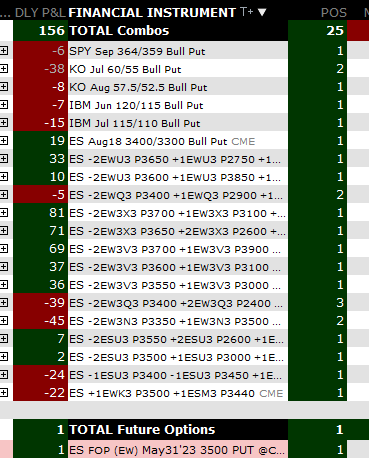Click the 71 daily P&L cell
Screen dimensions: 369x469
pyautogui.click(x=40, y=231)
